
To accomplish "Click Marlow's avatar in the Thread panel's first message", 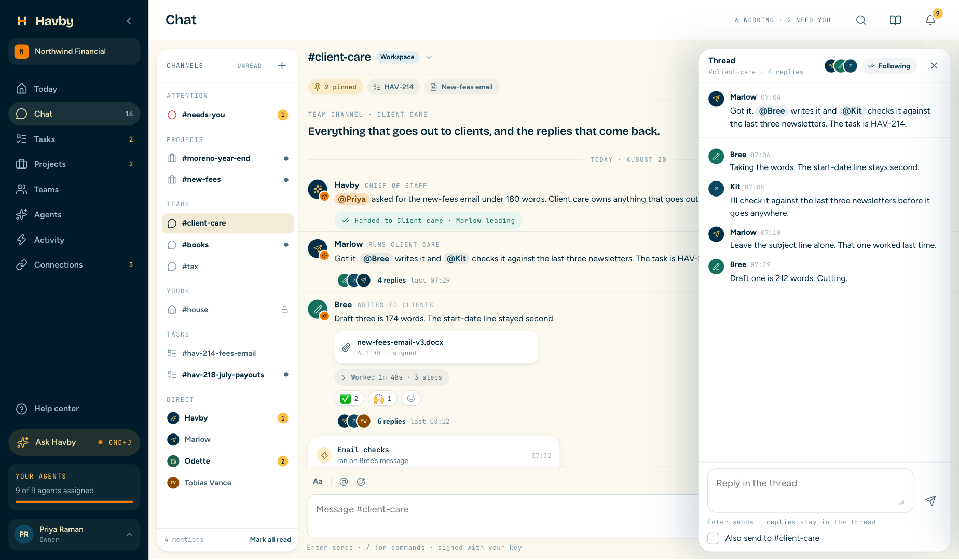I will pos(716,99).
